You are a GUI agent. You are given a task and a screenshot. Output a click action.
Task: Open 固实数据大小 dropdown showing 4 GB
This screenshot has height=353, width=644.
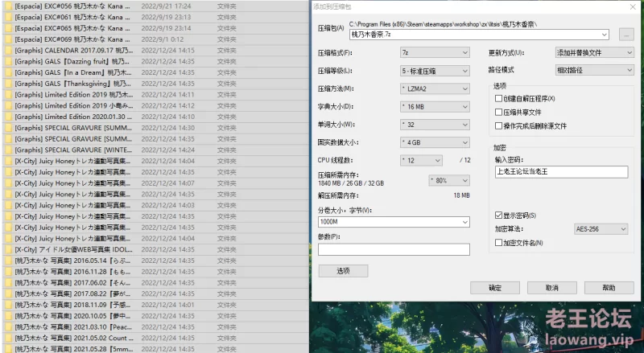tap(435, 142)
